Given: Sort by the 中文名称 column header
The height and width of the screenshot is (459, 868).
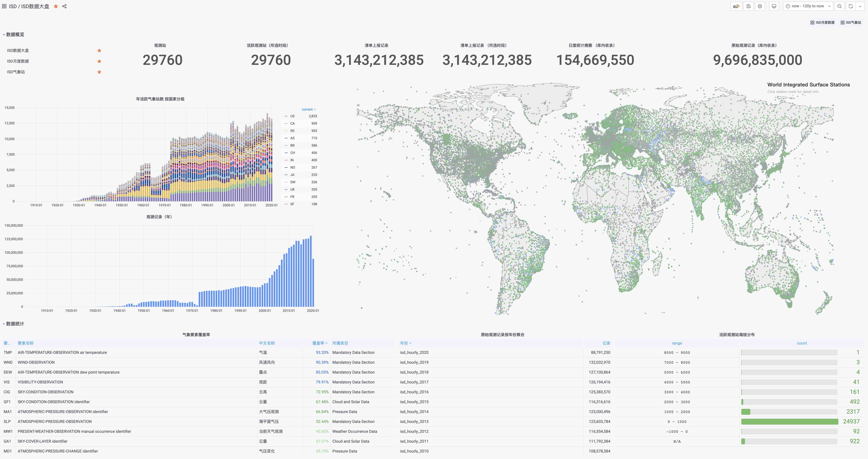Looking at the screenshot, I should [x=267, y=343].
